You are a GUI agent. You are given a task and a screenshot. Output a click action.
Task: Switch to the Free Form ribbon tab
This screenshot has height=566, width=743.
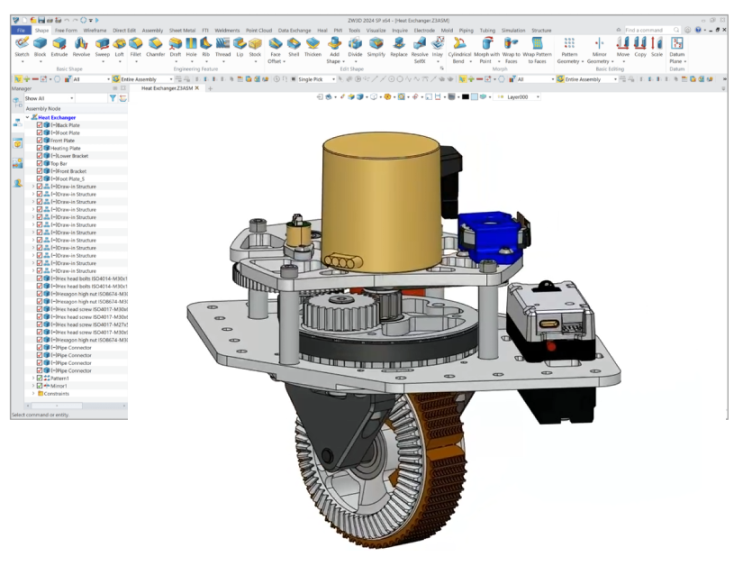point(66,30)
